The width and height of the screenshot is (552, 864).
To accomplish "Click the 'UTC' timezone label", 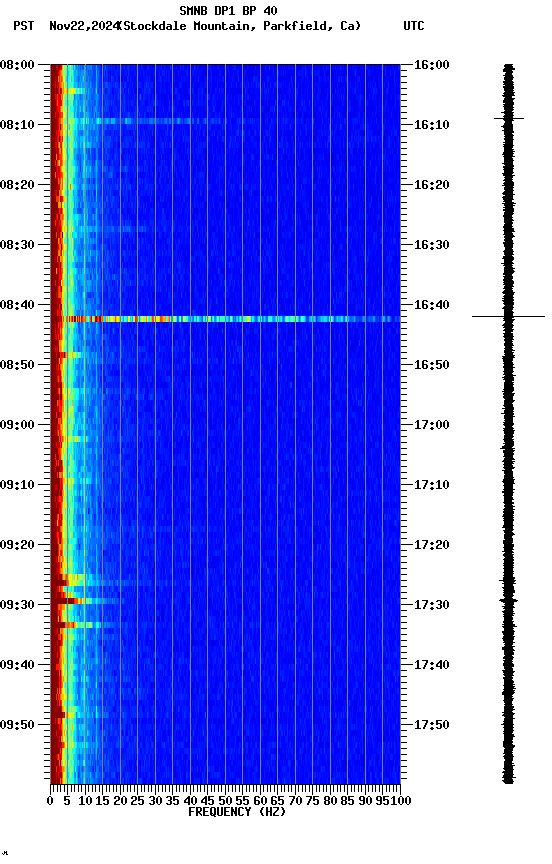I will 414,26.
